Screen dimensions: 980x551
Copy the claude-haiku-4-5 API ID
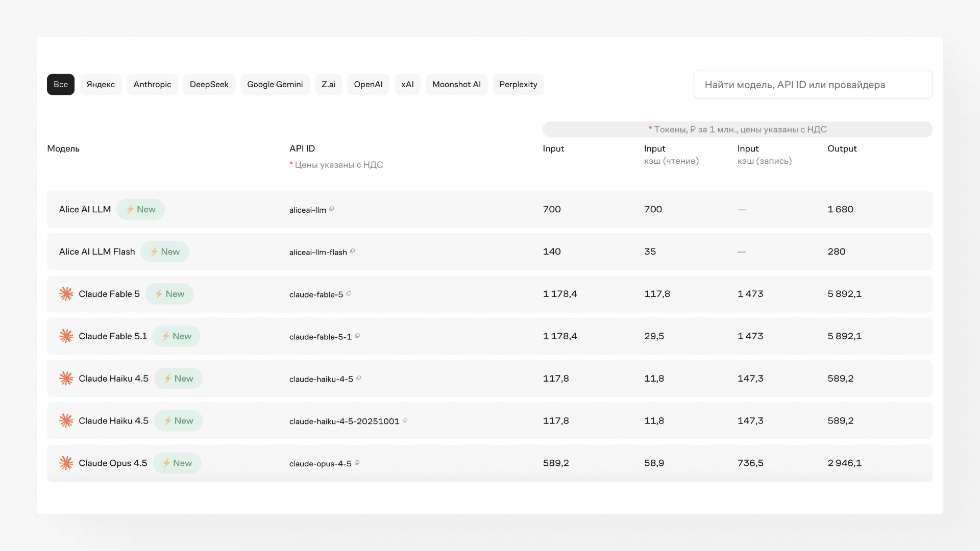pos(359,379)
